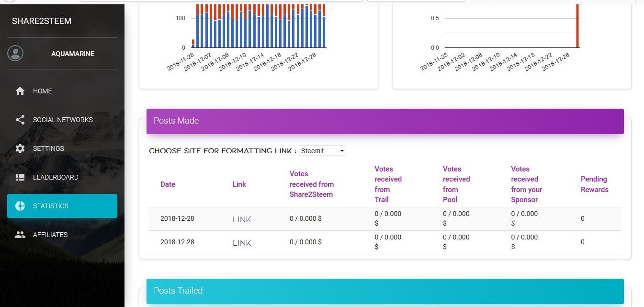The height and width of the screenshot is (307, 644).
Task: Click the Home house icon
Action: 20,91
